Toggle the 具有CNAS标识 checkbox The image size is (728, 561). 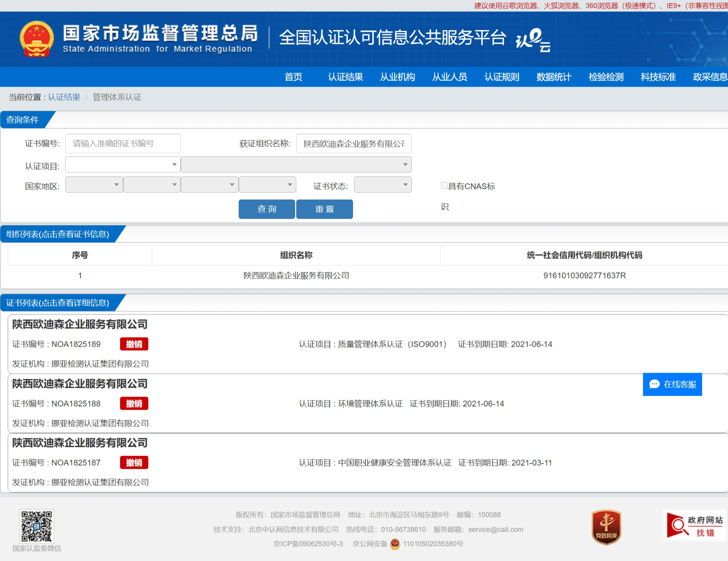tap(444, 185)
